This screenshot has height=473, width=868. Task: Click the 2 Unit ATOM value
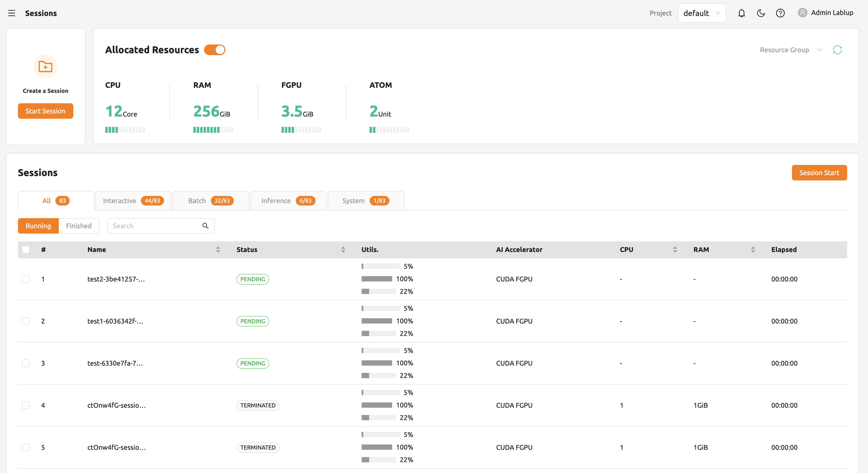coord(380,111)
